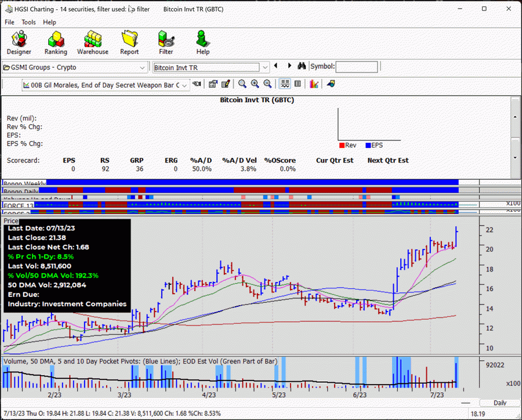Click the shapes drawing tool icon
The image size is (522, 420).
pos(331,84)
